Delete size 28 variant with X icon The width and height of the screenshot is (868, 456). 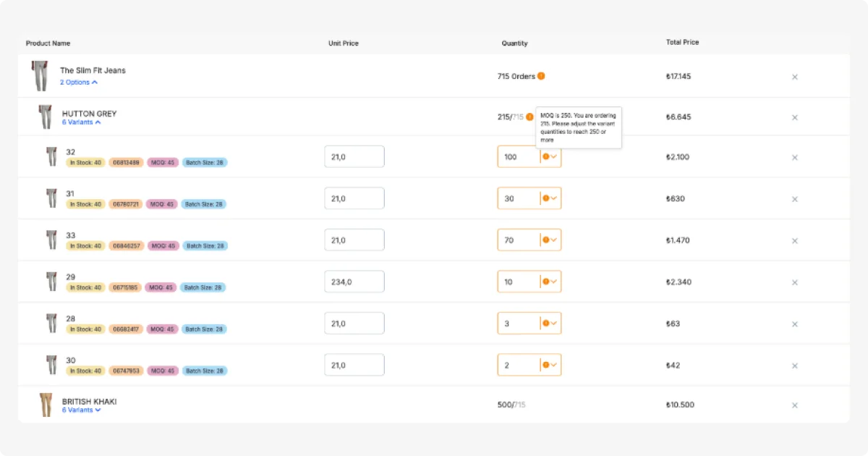click(x=795, y=324)
